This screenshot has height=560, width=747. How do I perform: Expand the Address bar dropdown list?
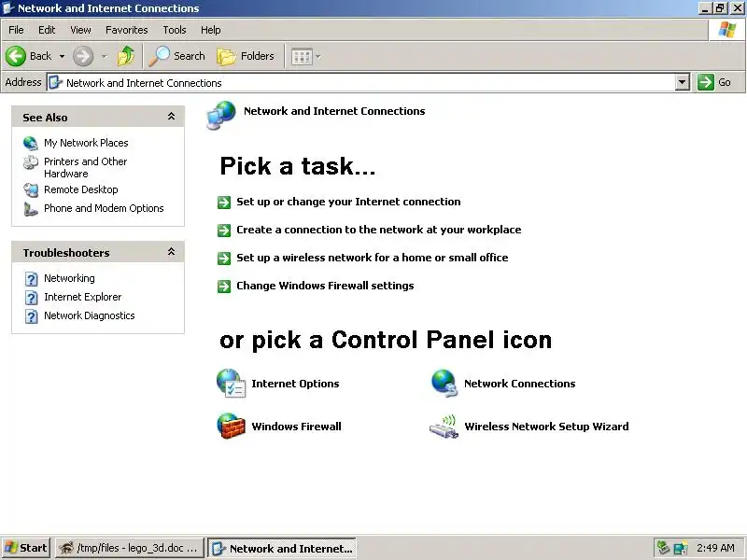(683, 82)
